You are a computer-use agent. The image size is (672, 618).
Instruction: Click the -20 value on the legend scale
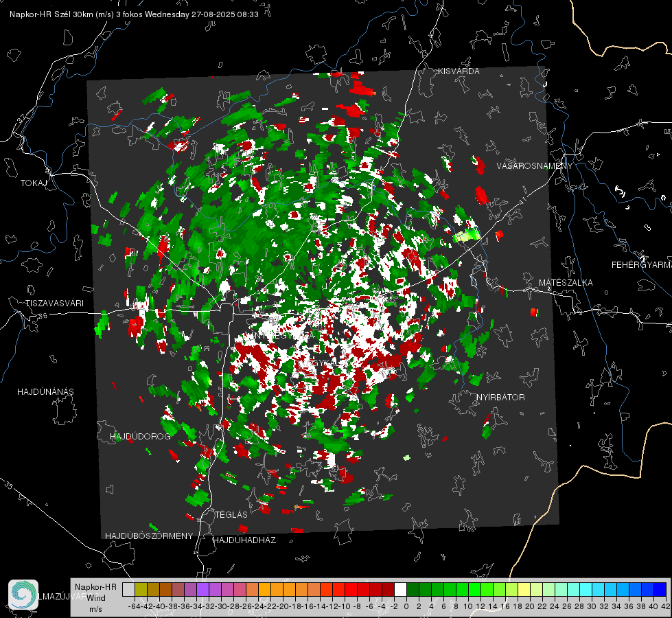[283, 606]
